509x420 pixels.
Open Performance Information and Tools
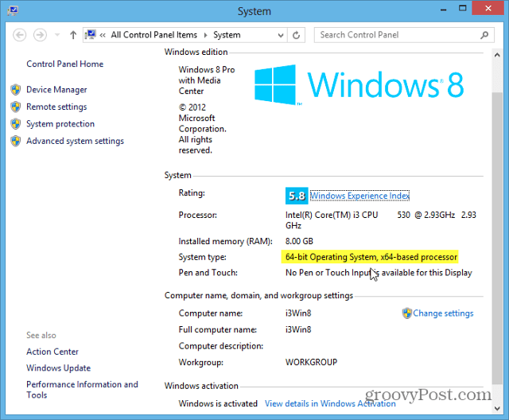click(x=82, y=390)
